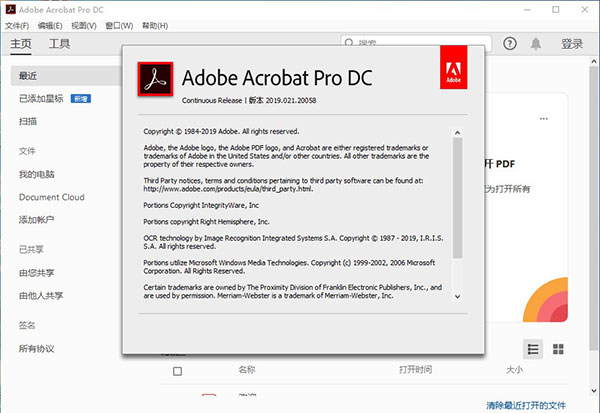600x413 pixels.
Task: Sort by the 名称 column header
Action: point(247,370)
